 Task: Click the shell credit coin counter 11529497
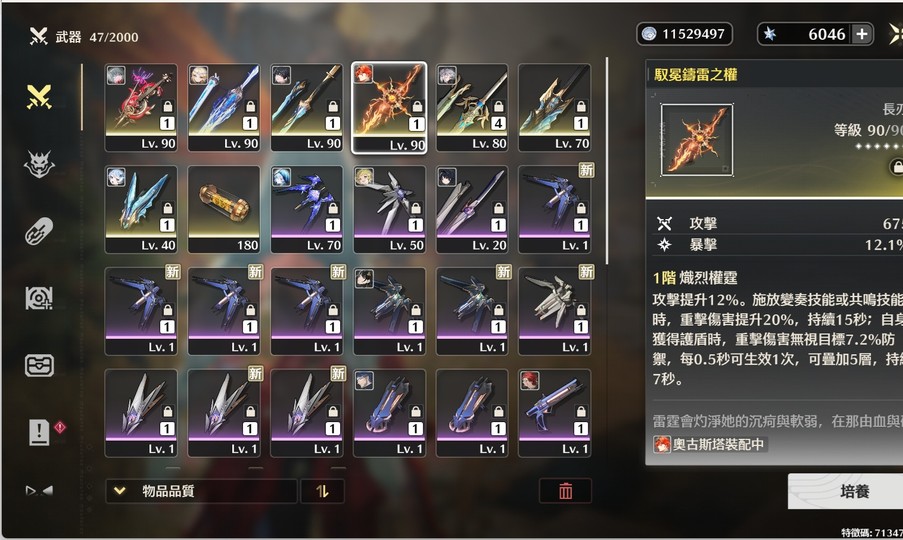tap(684, 34)
